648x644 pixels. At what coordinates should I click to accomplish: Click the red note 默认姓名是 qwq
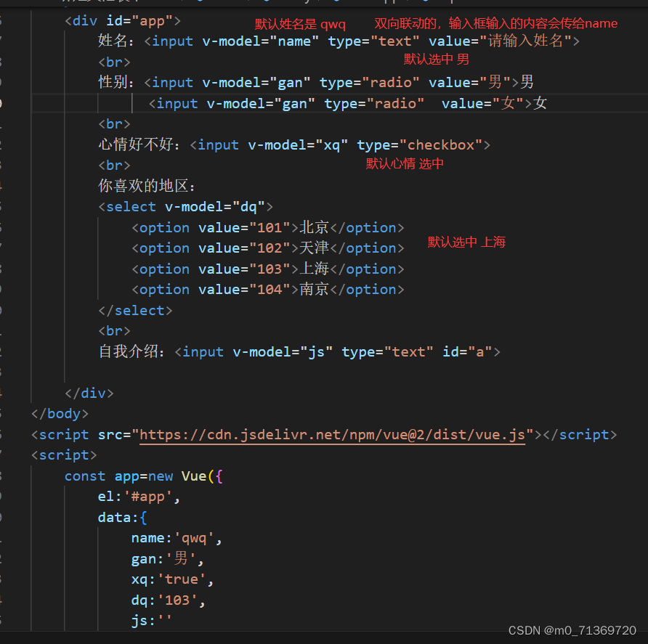(x=300, y=24)
